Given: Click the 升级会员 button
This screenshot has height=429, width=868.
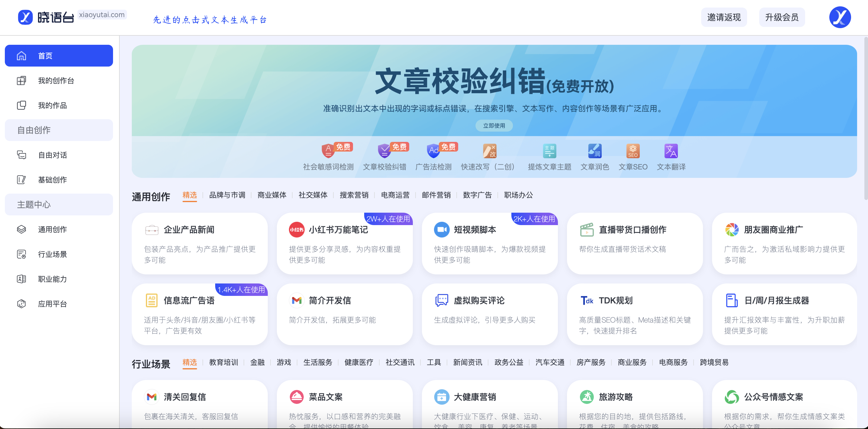Looking at the screenshot, I should click(x=782, y=17).
